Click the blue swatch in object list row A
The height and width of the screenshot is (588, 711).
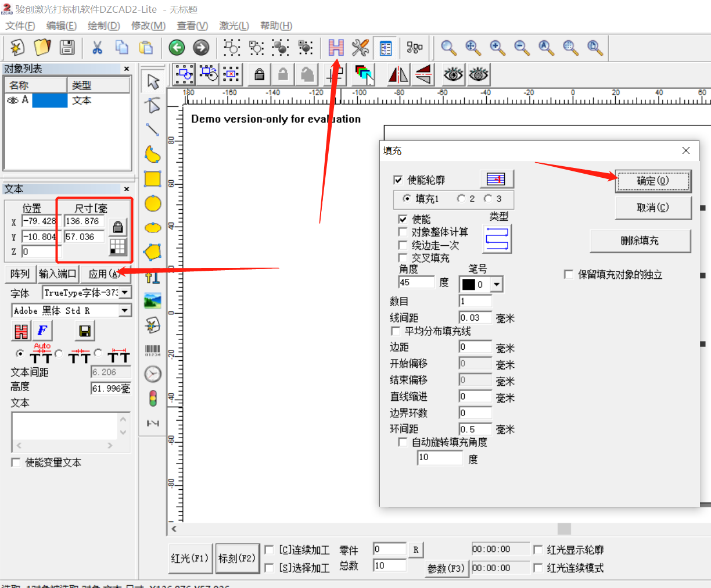pyautogui.click(x=50, y=100)
